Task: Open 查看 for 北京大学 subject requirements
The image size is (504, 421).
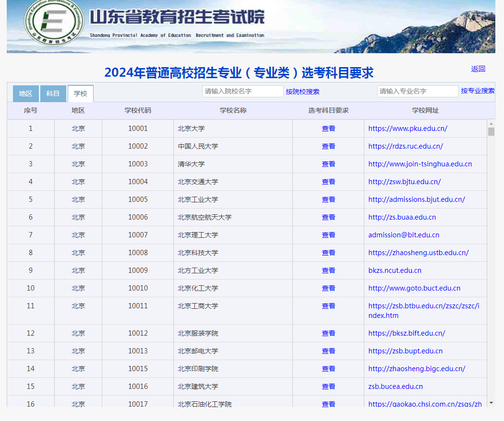Action: point(328,128)
